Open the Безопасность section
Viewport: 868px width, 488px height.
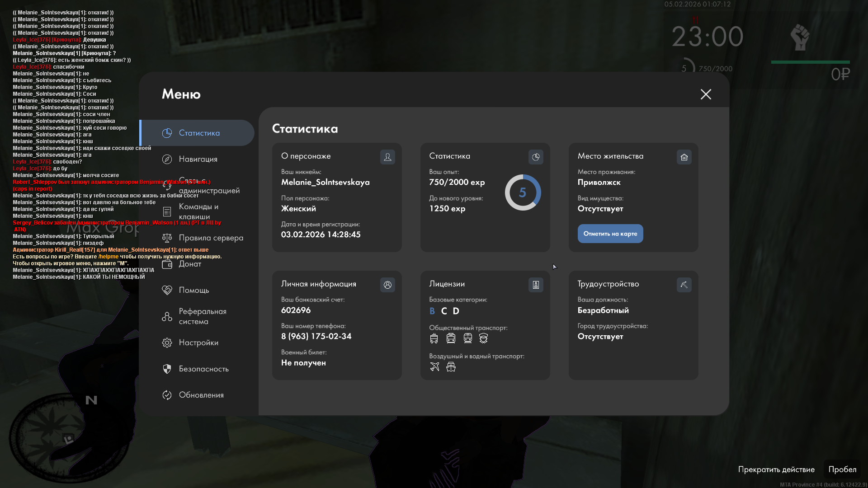(203, 369)
